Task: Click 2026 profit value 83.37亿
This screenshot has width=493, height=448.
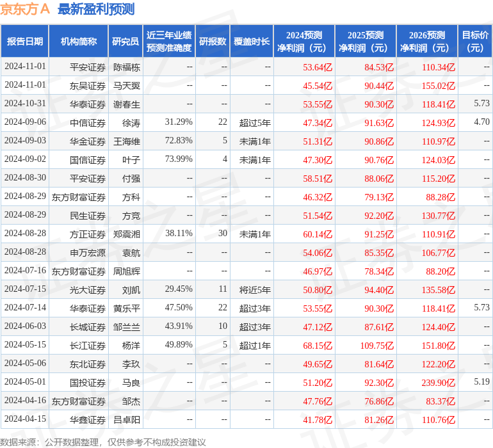Action: (x=440, y=401)
